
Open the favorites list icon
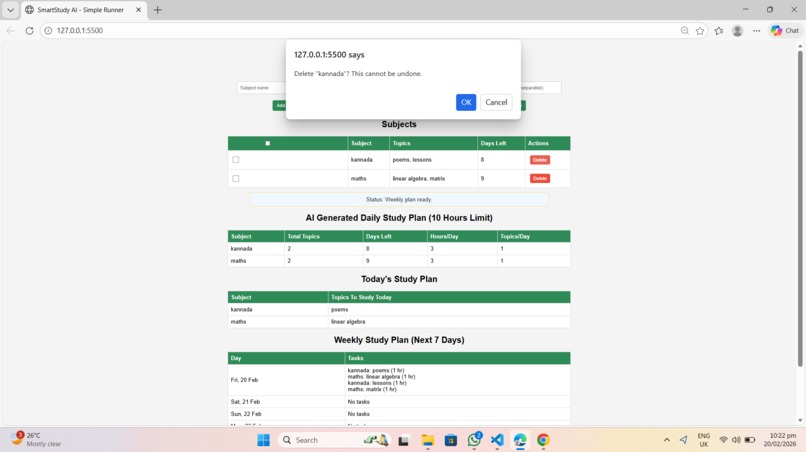point(719,31)
